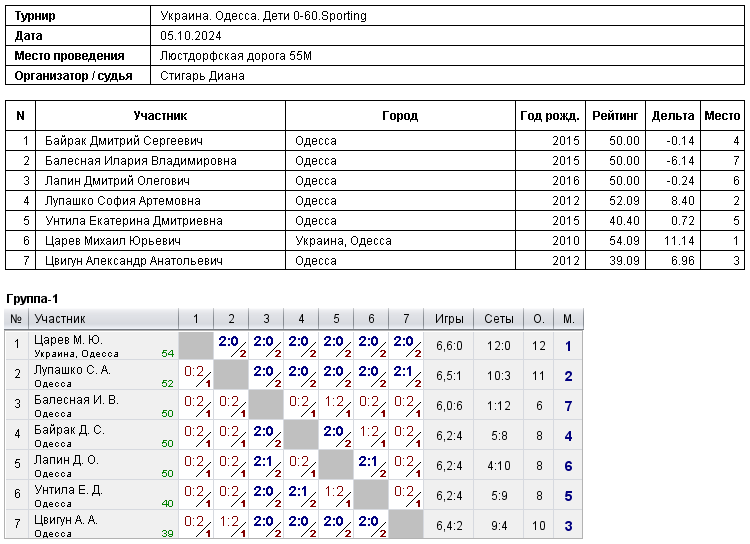Click 'Байрак Д. С.' in the group table
Viewport: 750px width, 544px height.
[x=69, y=430]
